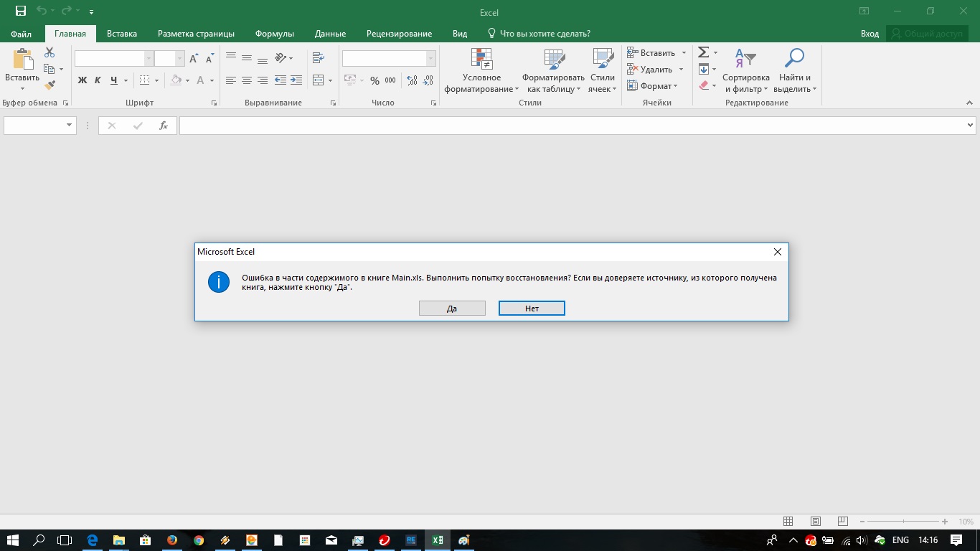Expand the formula bar

click(971, 126)
